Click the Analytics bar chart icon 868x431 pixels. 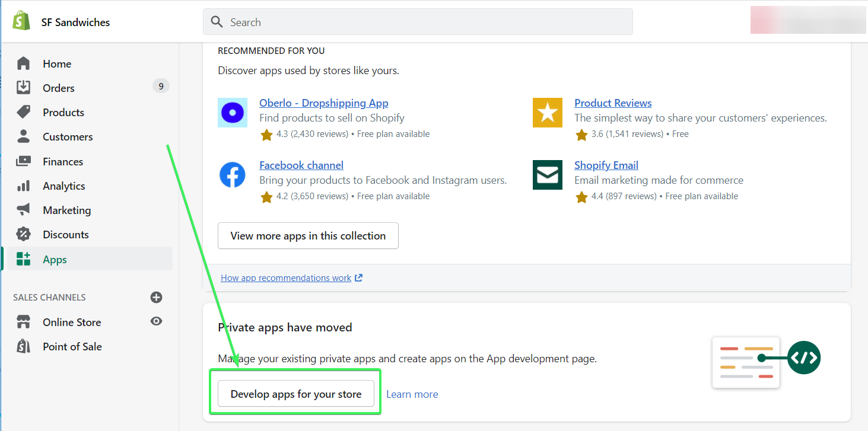click(x=23, y=186)
